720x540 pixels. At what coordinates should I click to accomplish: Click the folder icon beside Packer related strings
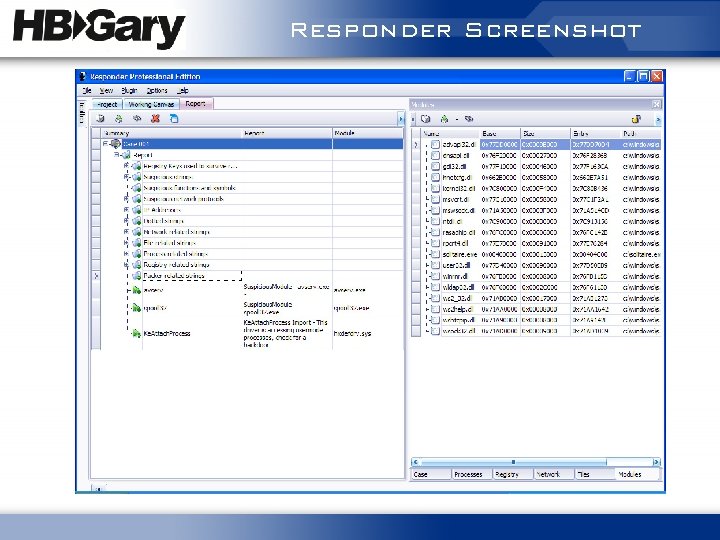136,276
